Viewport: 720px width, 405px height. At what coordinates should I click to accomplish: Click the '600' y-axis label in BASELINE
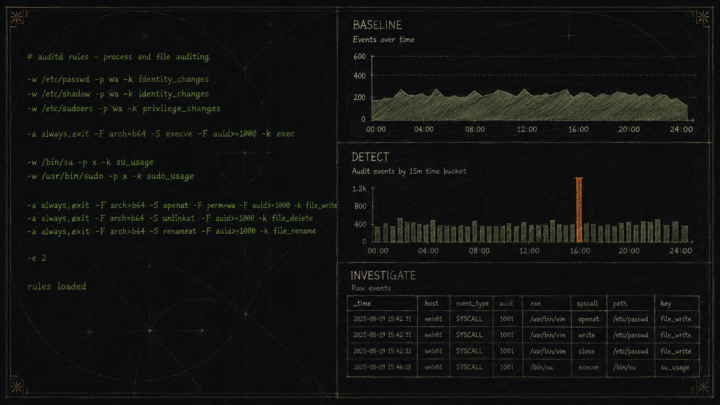click(360, 56)
